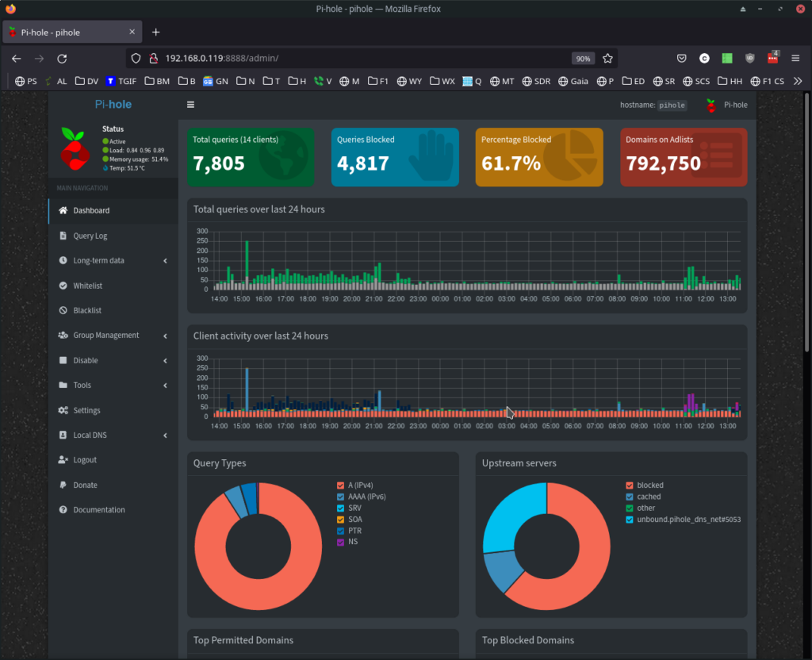Open a new browser tab
Image resolution: width=812 pixels, height=660 pixels.
point(155,32)
